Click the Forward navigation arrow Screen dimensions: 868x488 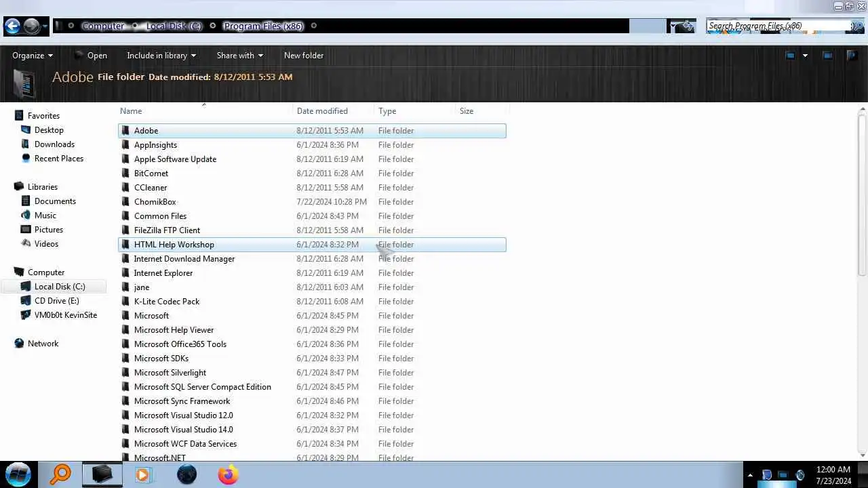pos(31,26)
